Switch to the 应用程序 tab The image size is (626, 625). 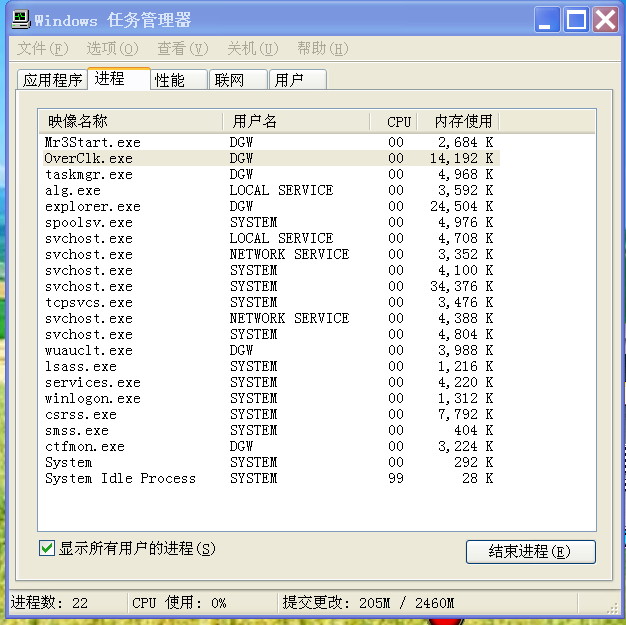53,80
